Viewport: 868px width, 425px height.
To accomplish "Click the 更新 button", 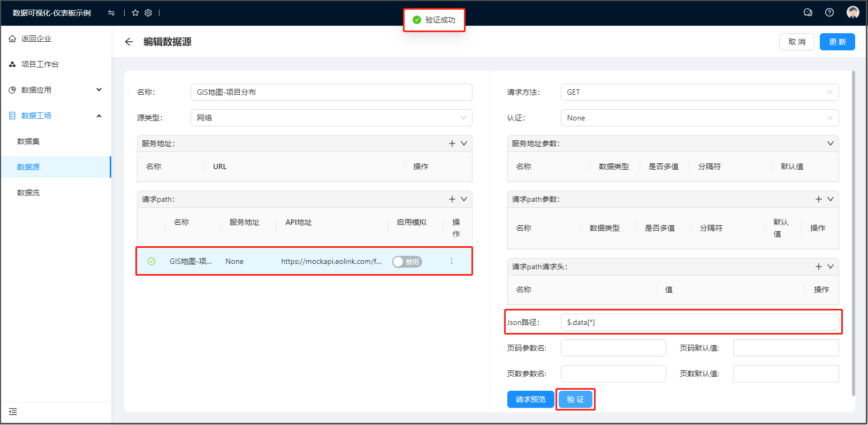I will [837, 42].
